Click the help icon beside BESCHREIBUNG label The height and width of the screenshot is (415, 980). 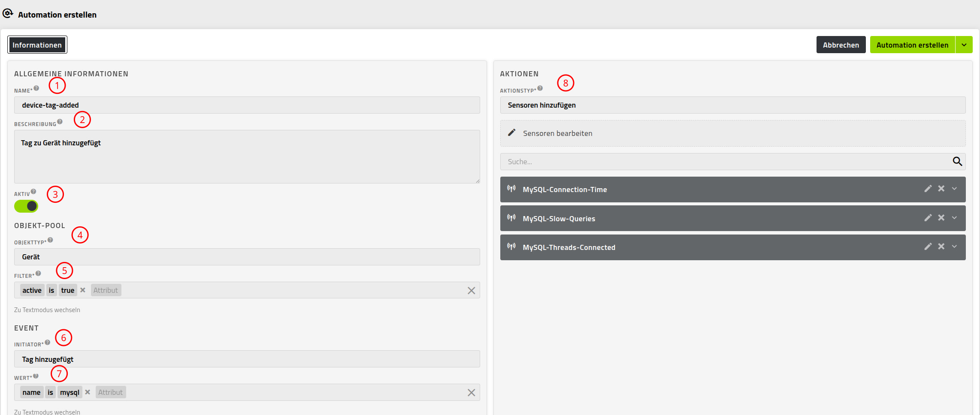[x=60, y=122]
